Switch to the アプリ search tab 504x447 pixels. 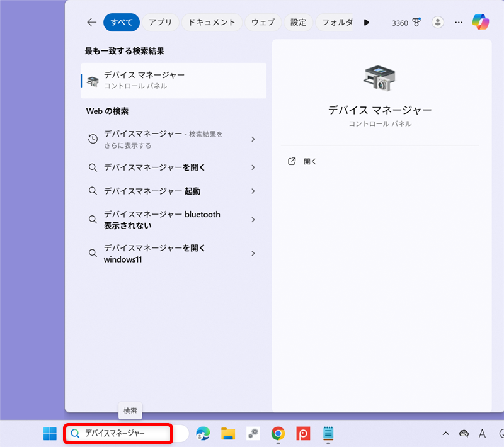tap(160, 22)
